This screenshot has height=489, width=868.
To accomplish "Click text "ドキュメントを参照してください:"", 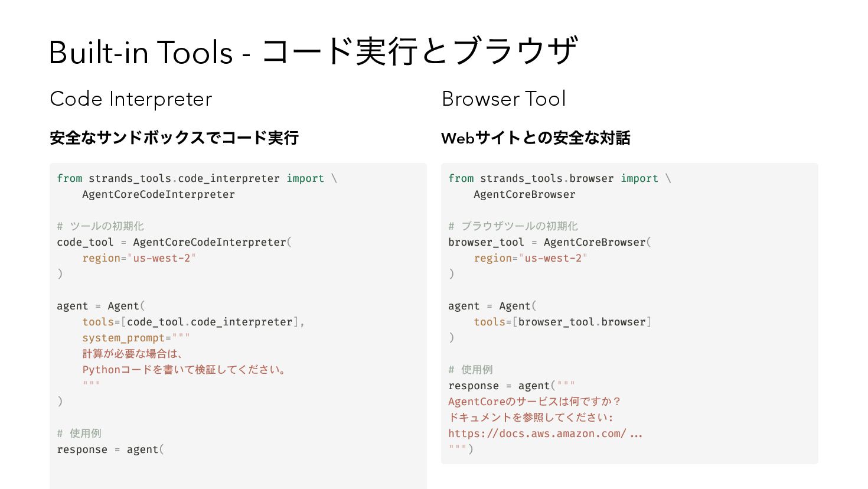I will pos(531,418).
